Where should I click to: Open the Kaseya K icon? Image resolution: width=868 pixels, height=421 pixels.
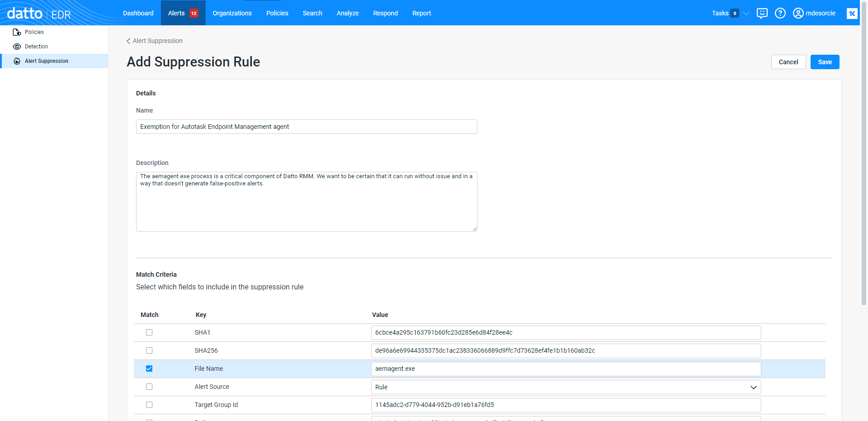pos(852,14)
